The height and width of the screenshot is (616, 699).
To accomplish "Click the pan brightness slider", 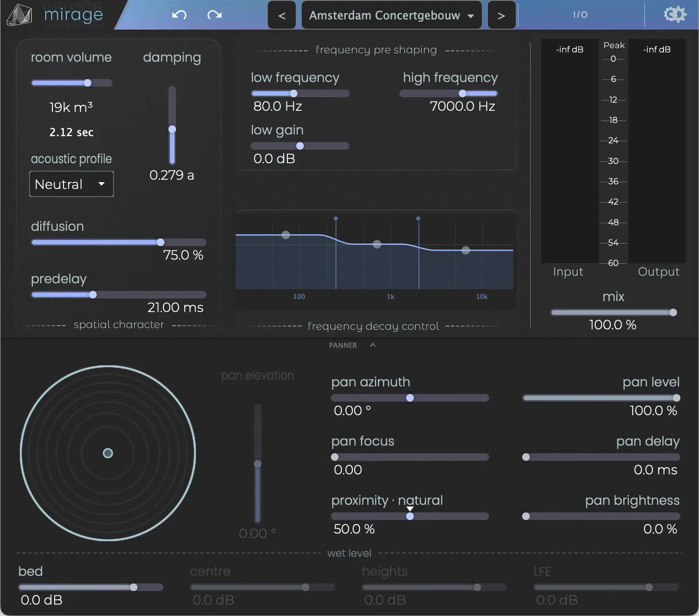I will [601, 516].
